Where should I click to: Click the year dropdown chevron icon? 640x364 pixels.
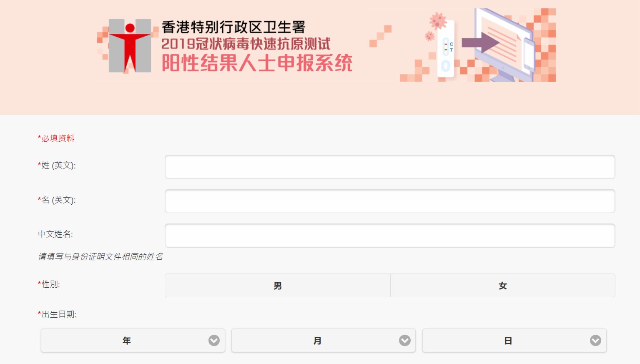pos(214,341)
